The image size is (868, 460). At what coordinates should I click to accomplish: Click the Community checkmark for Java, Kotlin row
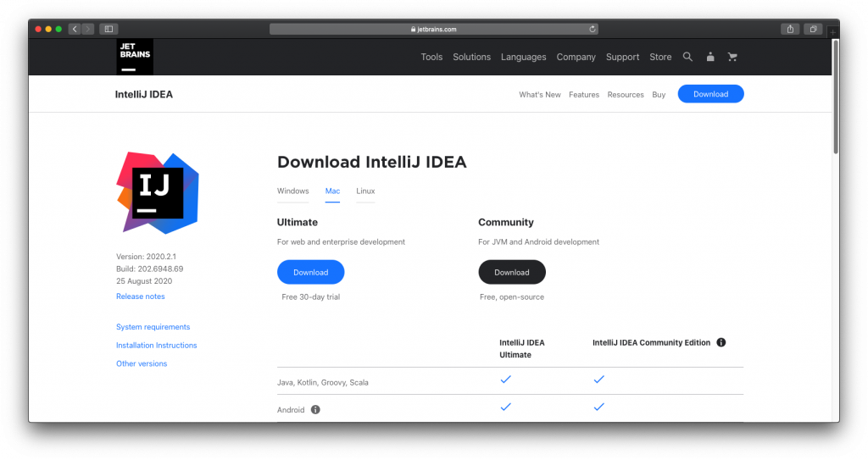[x=599, y=380]
